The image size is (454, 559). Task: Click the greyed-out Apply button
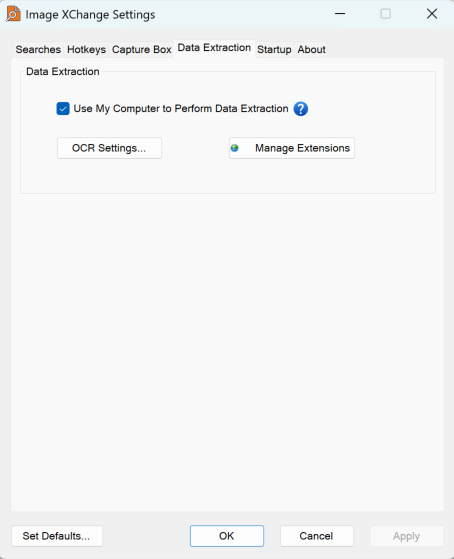click(x=407, y=536)
